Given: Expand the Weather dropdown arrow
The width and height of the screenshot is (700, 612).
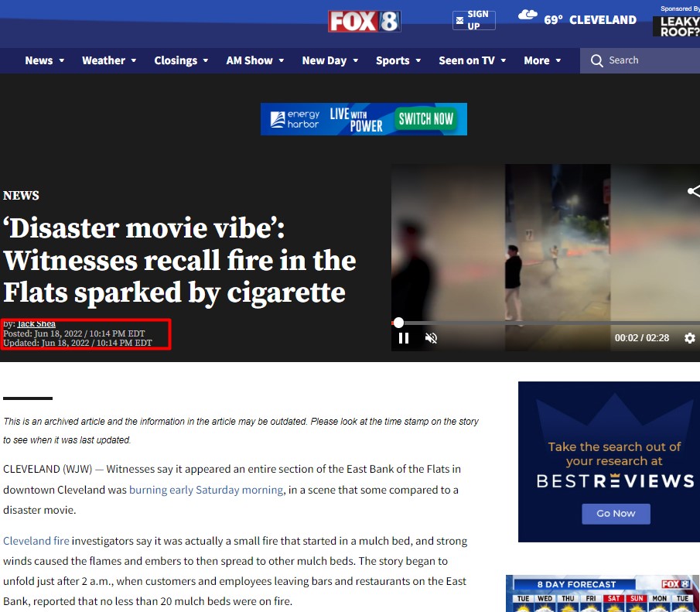Looking at the screenshot, I should [134, 60].
